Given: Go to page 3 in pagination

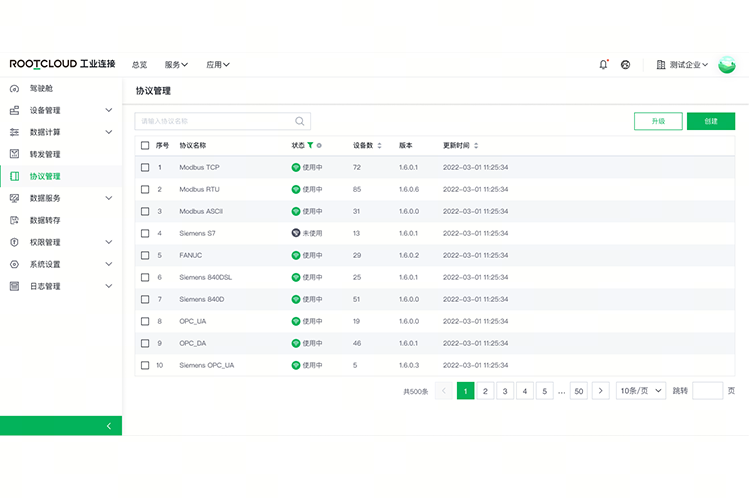Looking at the screenshot, I should pos(505,391).
